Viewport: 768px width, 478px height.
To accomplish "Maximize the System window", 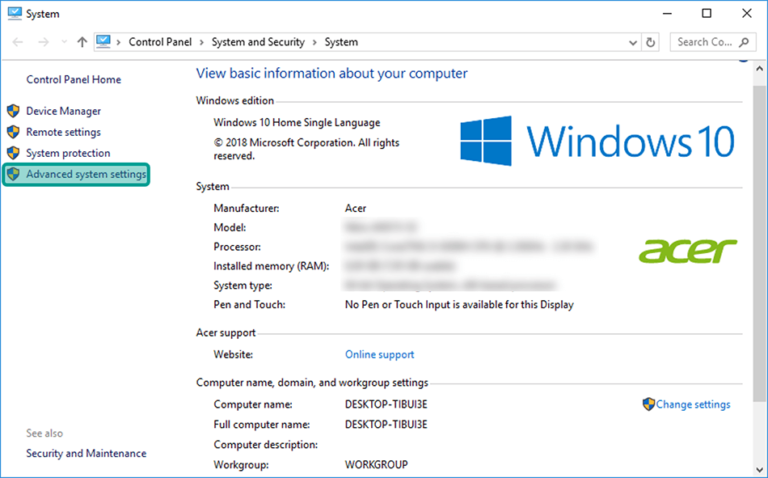I will (x=707, y=14).
